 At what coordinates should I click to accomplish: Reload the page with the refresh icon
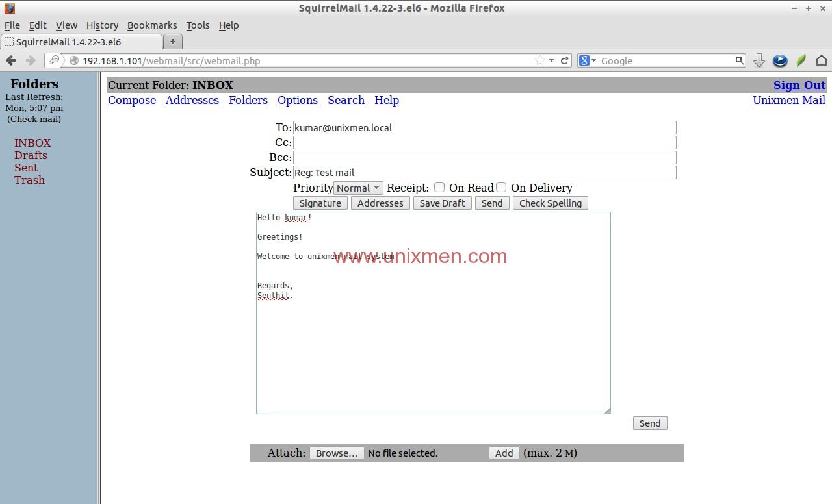(x=565, y=60)
